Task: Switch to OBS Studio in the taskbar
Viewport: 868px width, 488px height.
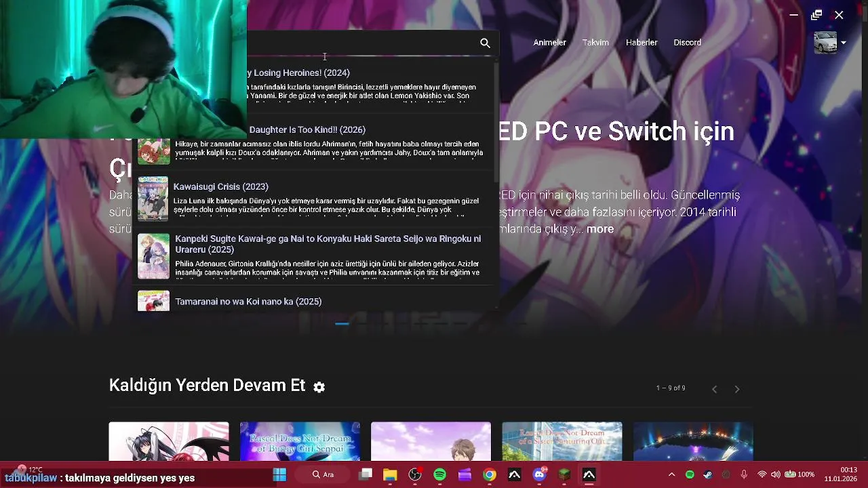Action: tap(415, 474)
